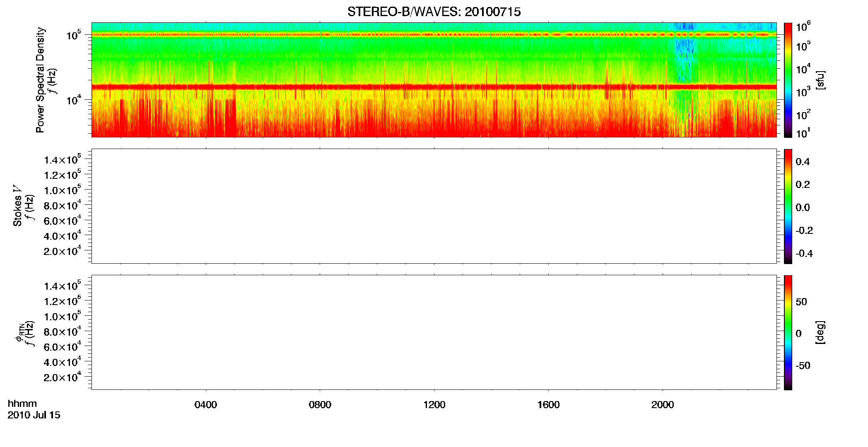Click the empty Stokes V plot panel

(434, 206)
